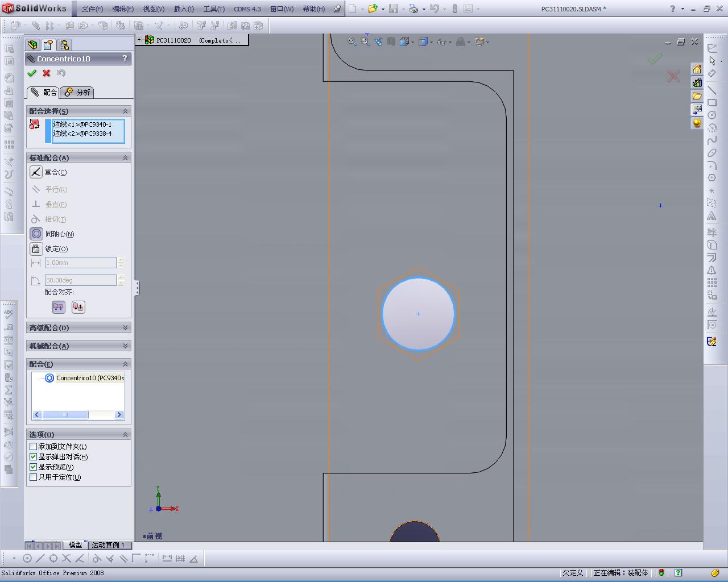Click the Select cursor tool on the right toolbar
The image size is (728, 582).
coord(712,61)
